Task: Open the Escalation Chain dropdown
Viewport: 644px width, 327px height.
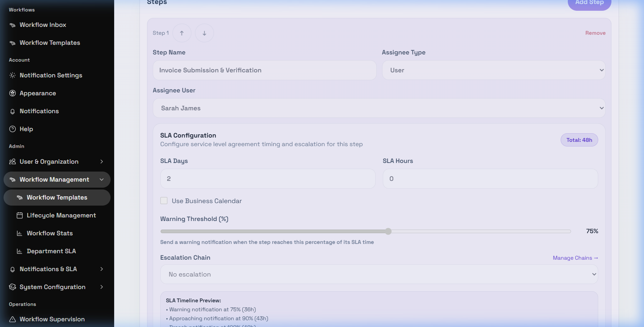Action: pos(379,274)
